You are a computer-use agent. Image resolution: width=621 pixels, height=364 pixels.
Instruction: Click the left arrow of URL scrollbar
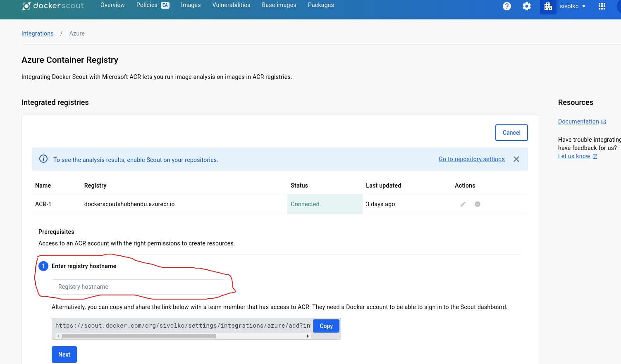[x=58, y=336]
